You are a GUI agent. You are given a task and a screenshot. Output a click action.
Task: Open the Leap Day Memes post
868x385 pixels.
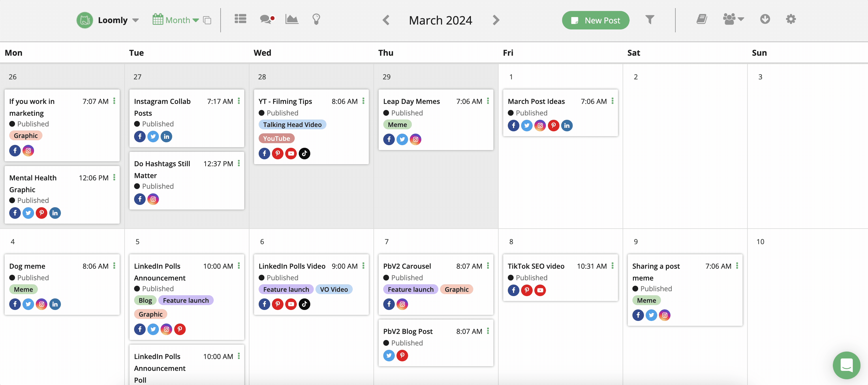click(x=412, y=101)
